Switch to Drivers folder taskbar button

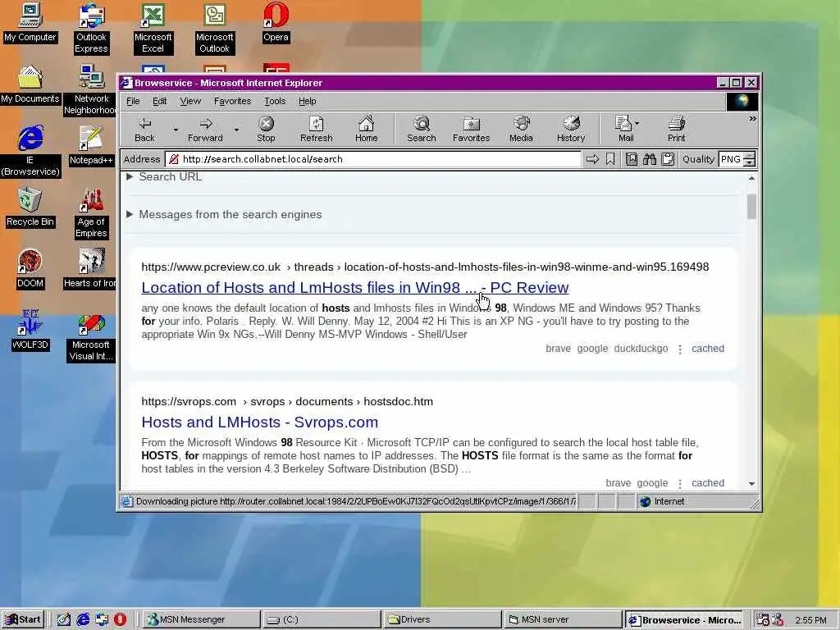(441, 619)
